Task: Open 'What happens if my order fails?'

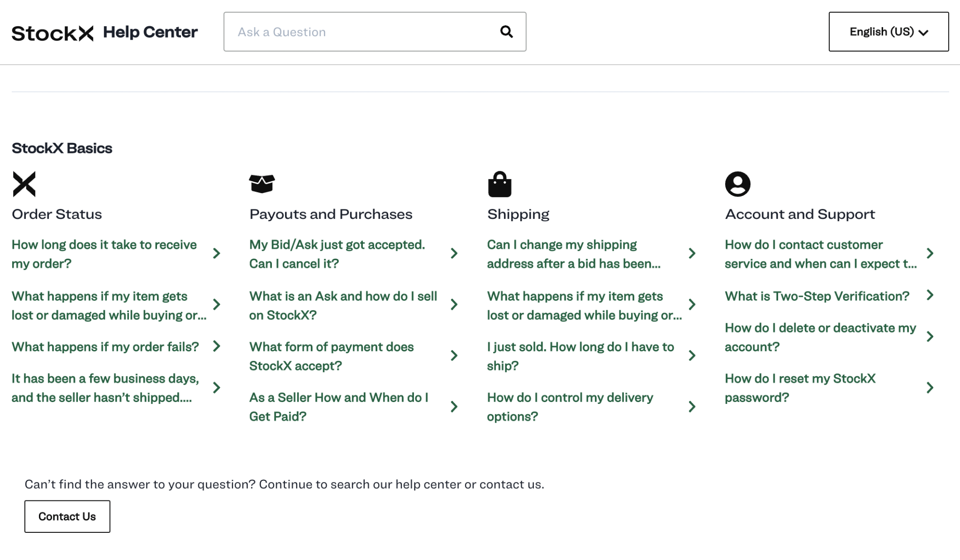Action: click(105, 347)
